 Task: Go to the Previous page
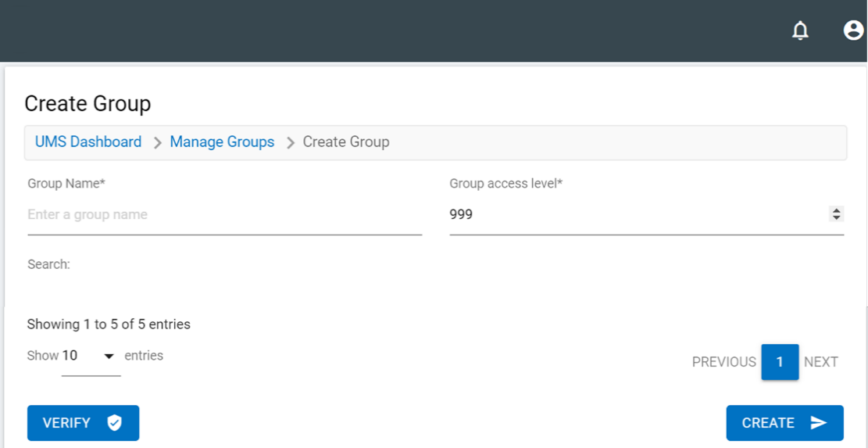(723, 362)
